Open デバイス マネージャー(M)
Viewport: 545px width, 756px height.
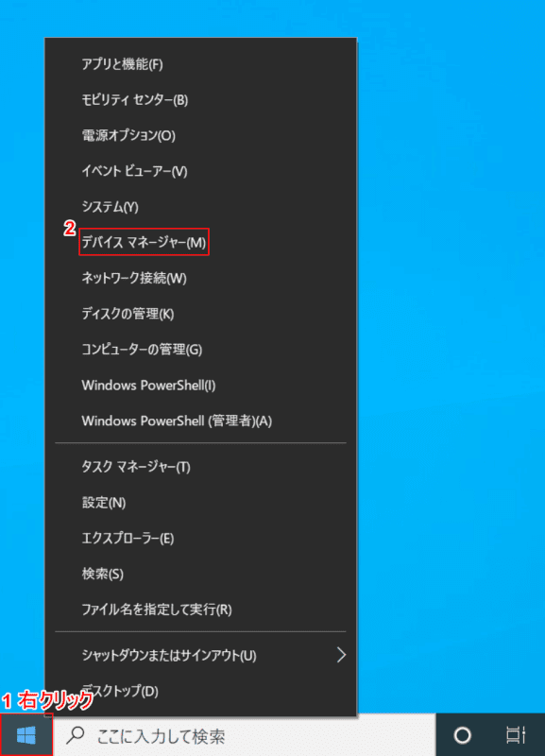[200, 243]
